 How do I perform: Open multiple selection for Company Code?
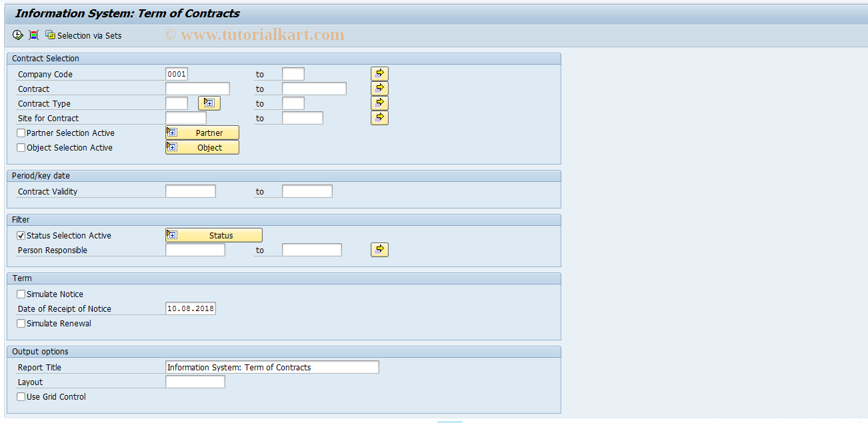[x=379, y=74]
